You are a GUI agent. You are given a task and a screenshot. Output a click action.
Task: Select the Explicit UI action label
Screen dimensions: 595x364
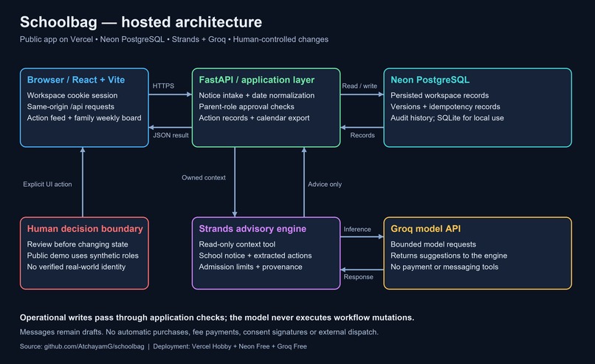pyautogui.click(x=47, y=184)
